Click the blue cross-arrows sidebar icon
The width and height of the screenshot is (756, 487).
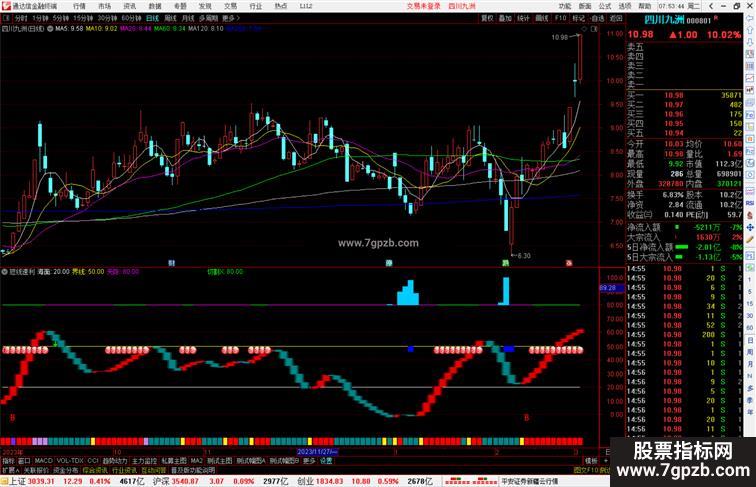click(x=750, y=227)
